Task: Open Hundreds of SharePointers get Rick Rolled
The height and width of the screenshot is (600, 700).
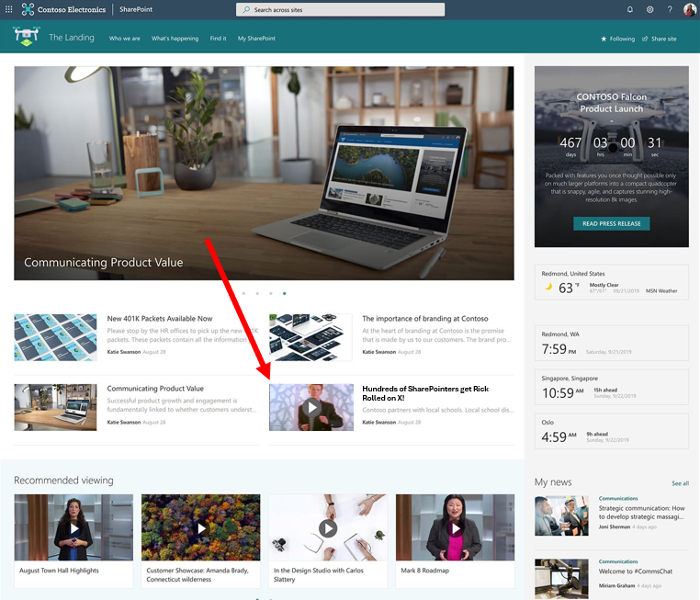Action: click(x=425, y=393)
